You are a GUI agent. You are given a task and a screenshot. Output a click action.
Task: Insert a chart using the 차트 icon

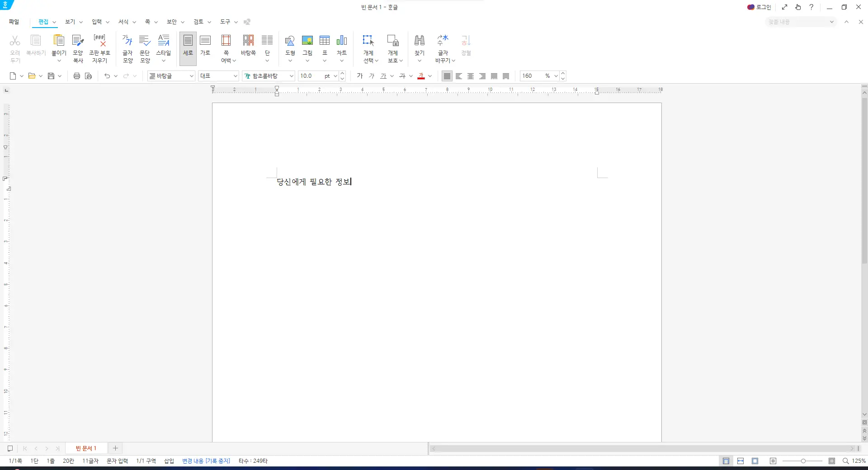click(342, 47)
